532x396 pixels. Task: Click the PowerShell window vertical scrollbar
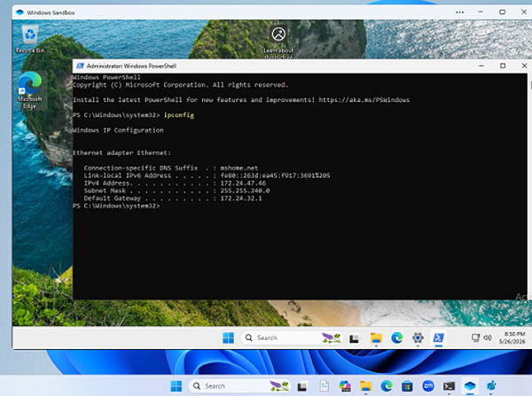tap(529, 186)
